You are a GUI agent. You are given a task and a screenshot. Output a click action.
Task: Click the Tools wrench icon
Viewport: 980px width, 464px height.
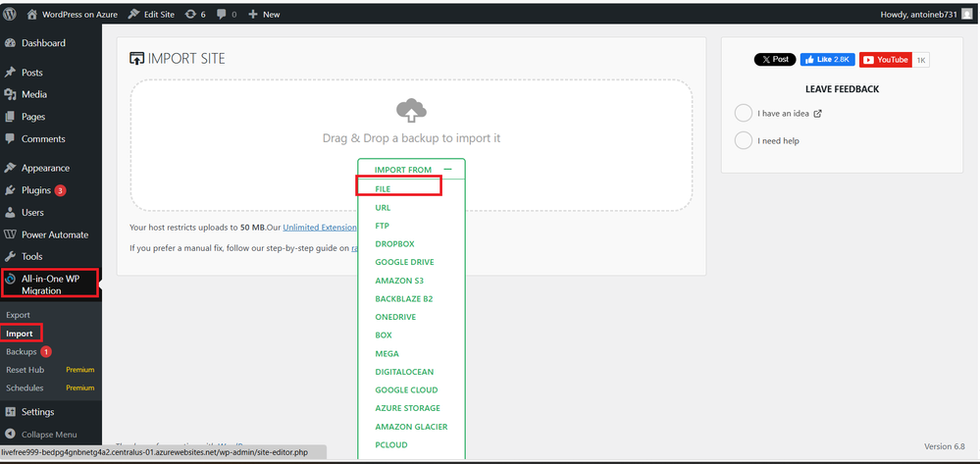(10, 256)
